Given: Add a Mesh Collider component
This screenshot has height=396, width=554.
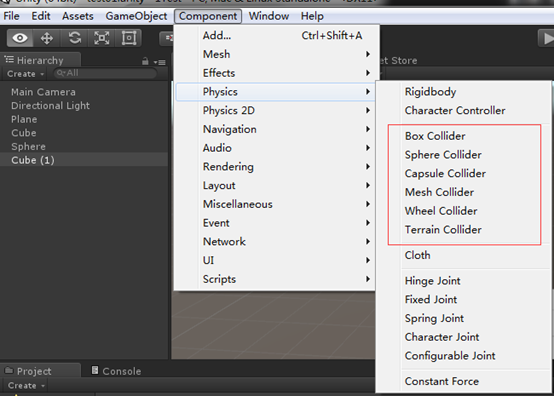Looking at the screenshot, I should 464,192.
